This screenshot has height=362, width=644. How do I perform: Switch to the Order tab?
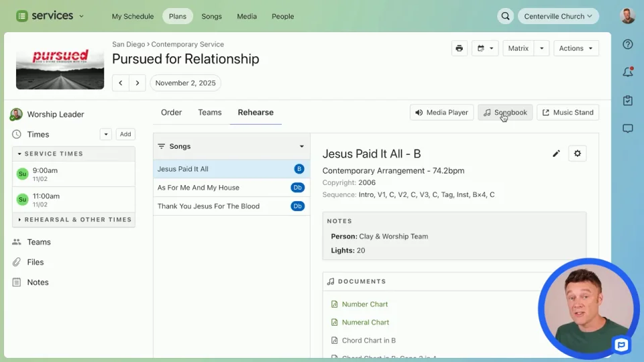171,113
